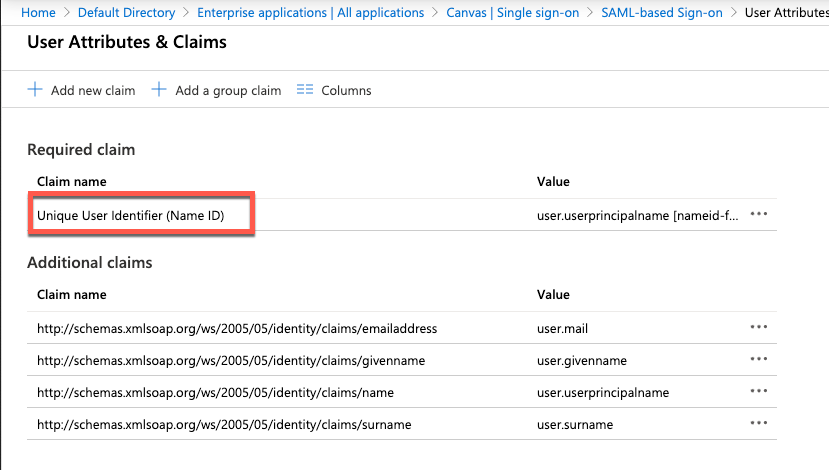Open Enterprise applications | All applications breadcrumb
The width and height of the screenshot is (829, 470).
tap(310, 13)
